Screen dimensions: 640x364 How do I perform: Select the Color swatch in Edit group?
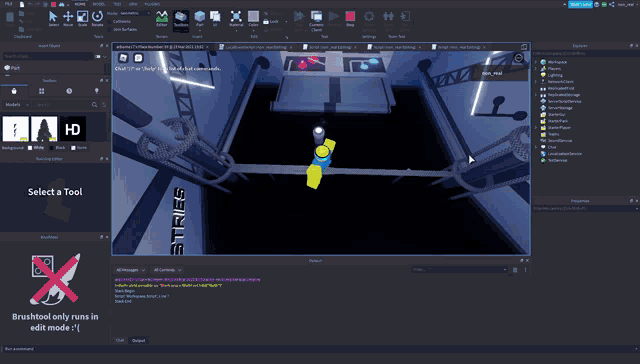pos(253,19)
